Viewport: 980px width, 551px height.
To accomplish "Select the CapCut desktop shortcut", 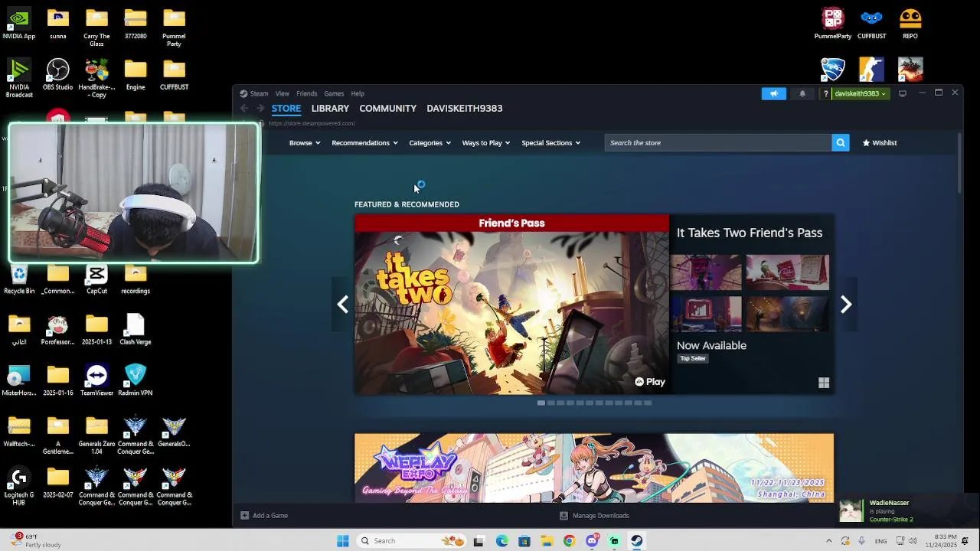I will [x=96, y=279].
